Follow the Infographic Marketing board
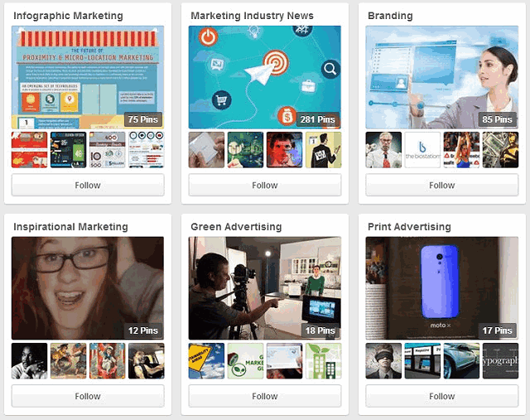Viewport: 530px width, 420px height. click(x=88, y=185)
